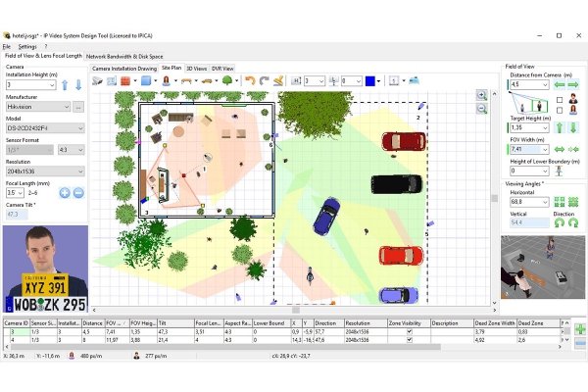Click the 3D camera view preview thumbnail
This screenshot has height=392, width=588.
pyautogui.click(x=543, y=267)
